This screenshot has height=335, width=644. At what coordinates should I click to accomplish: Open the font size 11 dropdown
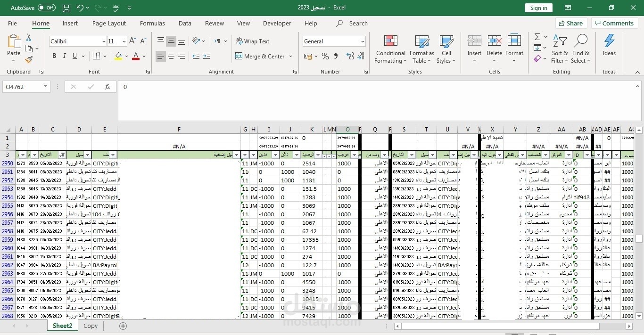[x=124, y=41]
